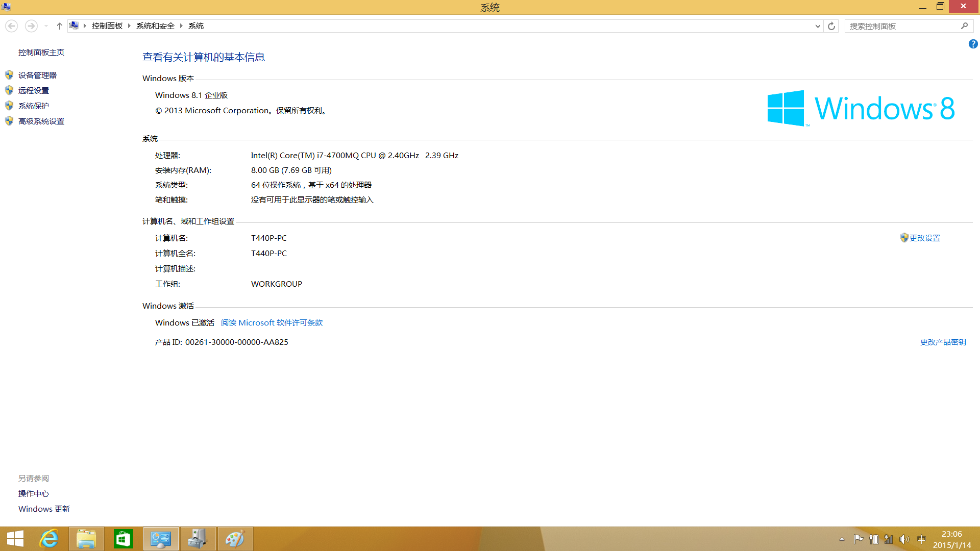Open 高级系统设置 in the sidebar

(x=41, y=121)
